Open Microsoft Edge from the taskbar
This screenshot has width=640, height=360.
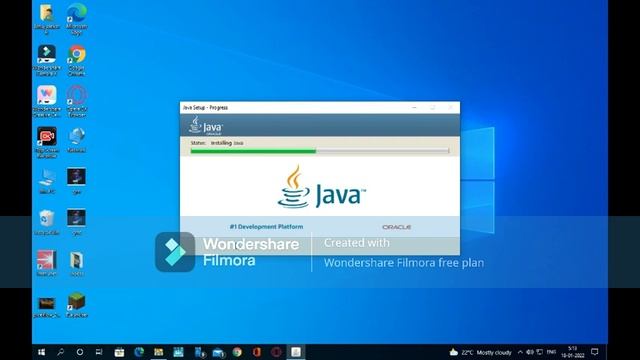point(139,352)
